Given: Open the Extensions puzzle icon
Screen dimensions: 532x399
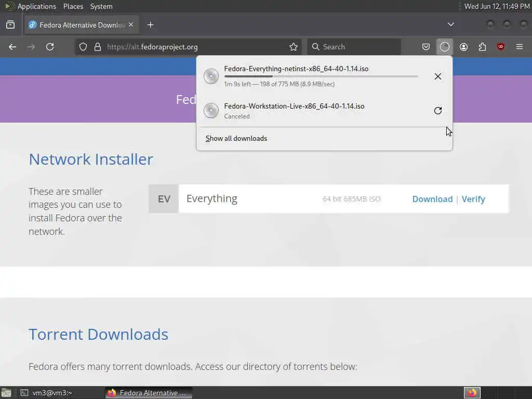Looking at the screenshot, I should 482,47.
